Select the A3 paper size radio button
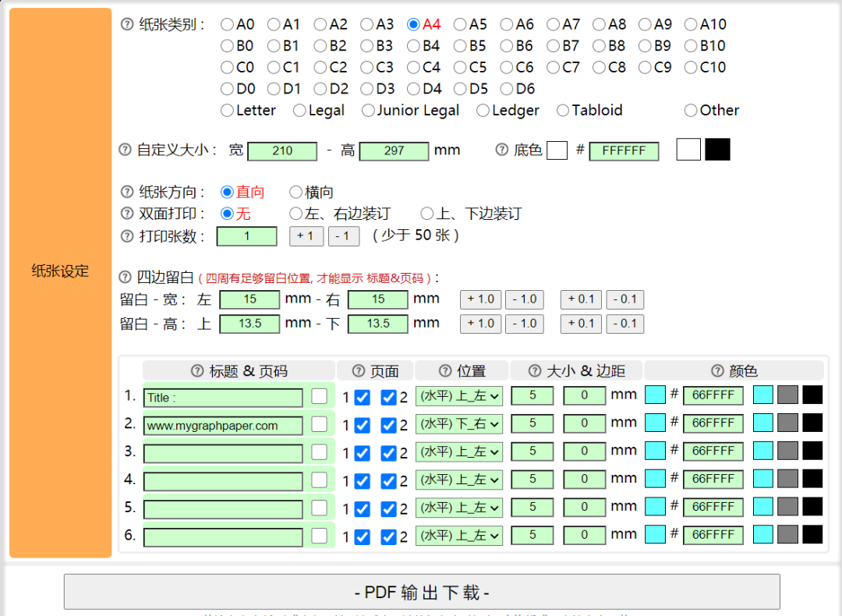 pos(366,25)
